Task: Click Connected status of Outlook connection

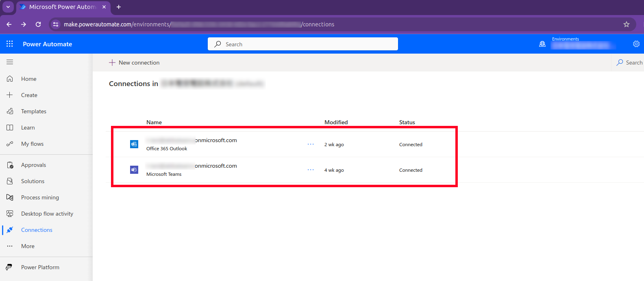Action: coord(411,145)
